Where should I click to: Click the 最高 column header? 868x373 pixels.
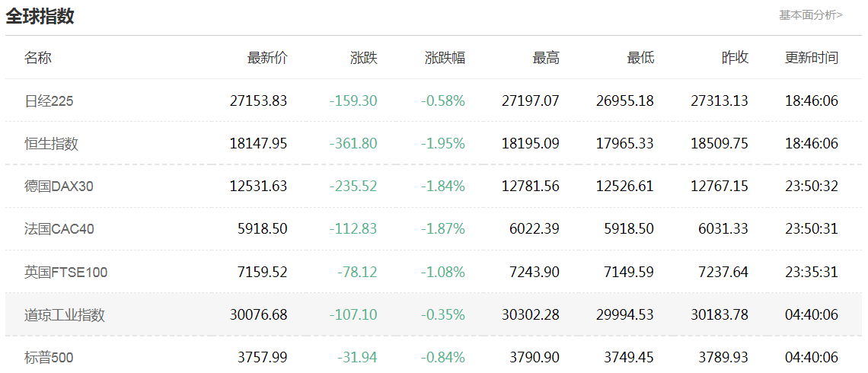tap(546, 58)
